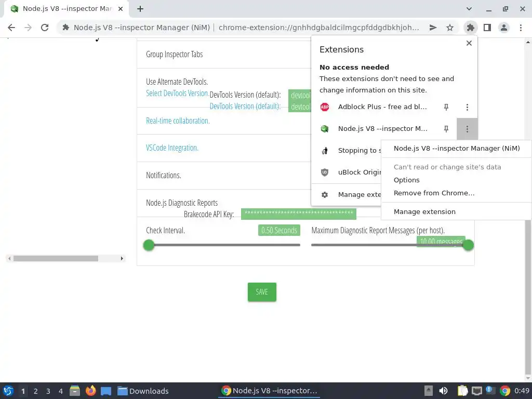Click page scrollbar down arrow

point(528,378)
